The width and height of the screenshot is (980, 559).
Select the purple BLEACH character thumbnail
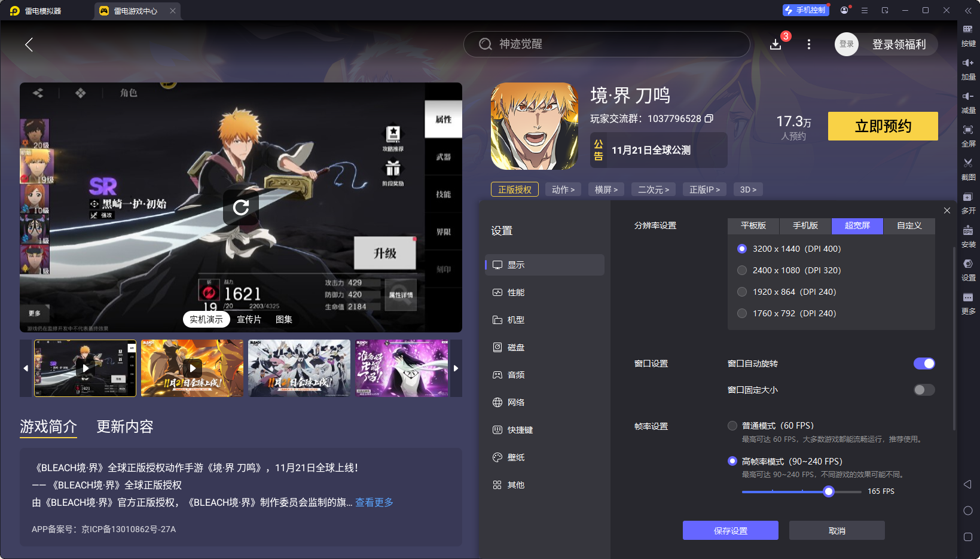[402, 368]
